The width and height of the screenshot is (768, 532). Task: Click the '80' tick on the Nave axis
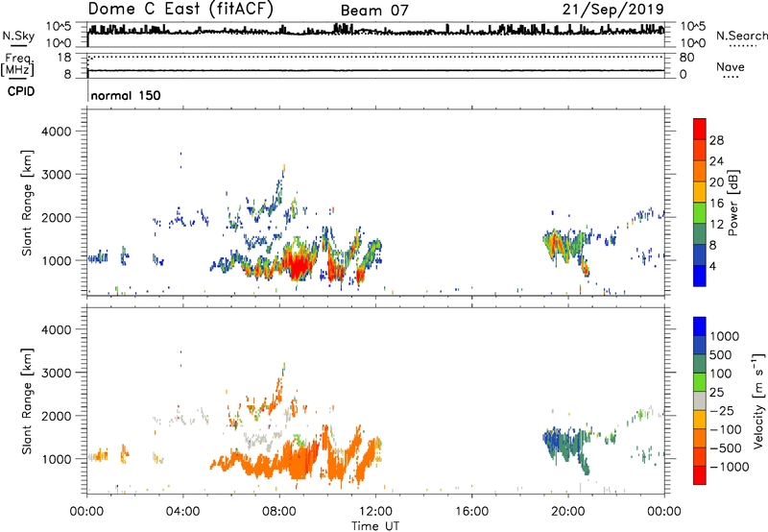(x=686, y=58)
